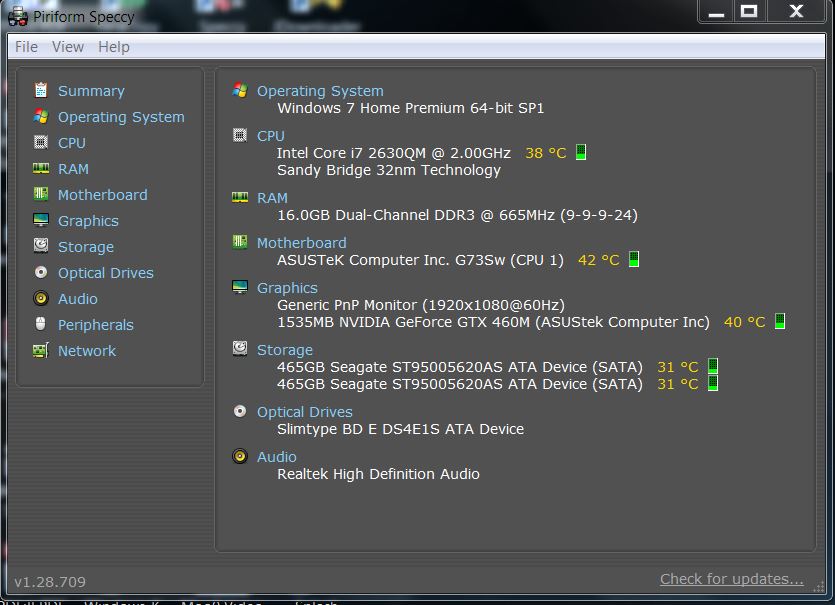Go to the RAM section in sidebar
Screen dimensions: 835x605
pos(73,169)
